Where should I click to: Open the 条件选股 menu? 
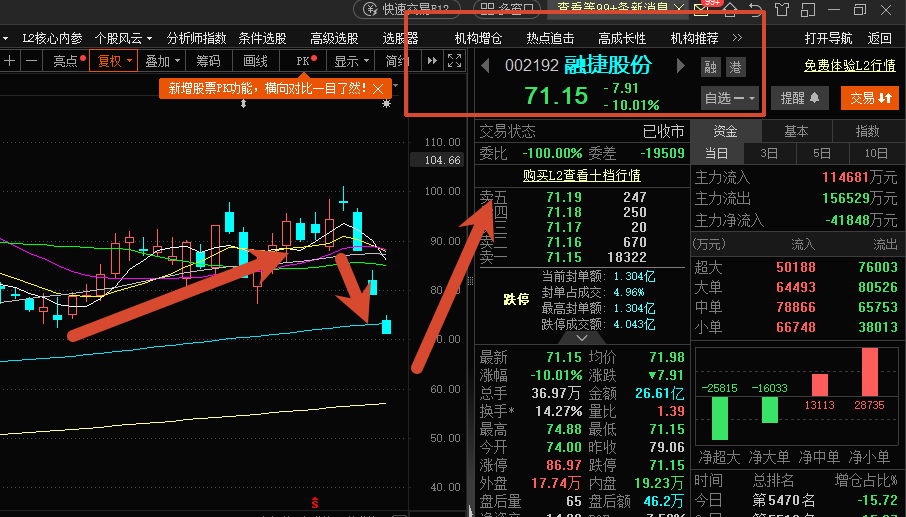(262, 39)
